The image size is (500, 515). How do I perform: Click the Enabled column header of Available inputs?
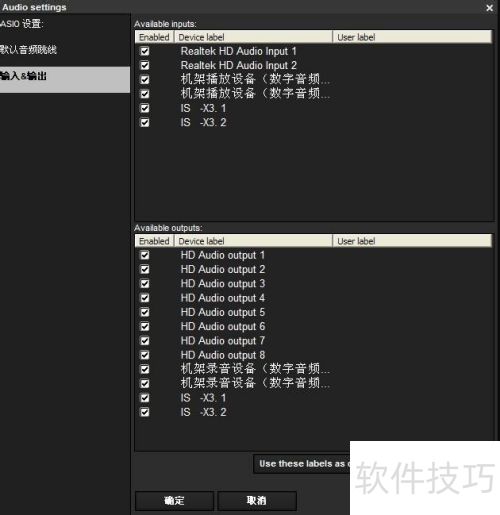pos(154,37)
